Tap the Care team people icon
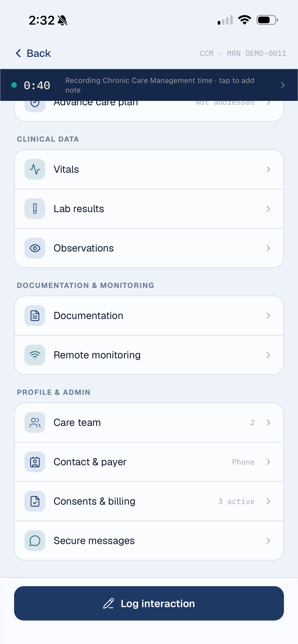Viewport: 298px width, 644px height. click(x=35, y=423)
